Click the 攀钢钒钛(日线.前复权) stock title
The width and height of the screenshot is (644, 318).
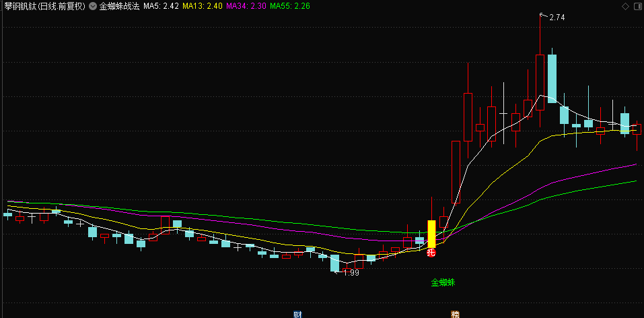pos(45,6)
